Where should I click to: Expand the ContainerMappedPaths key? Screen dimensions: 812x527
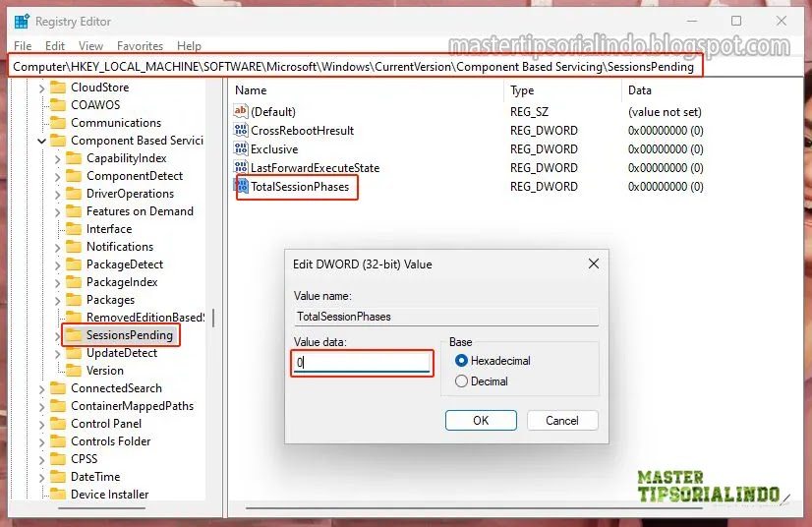(42, 407)
